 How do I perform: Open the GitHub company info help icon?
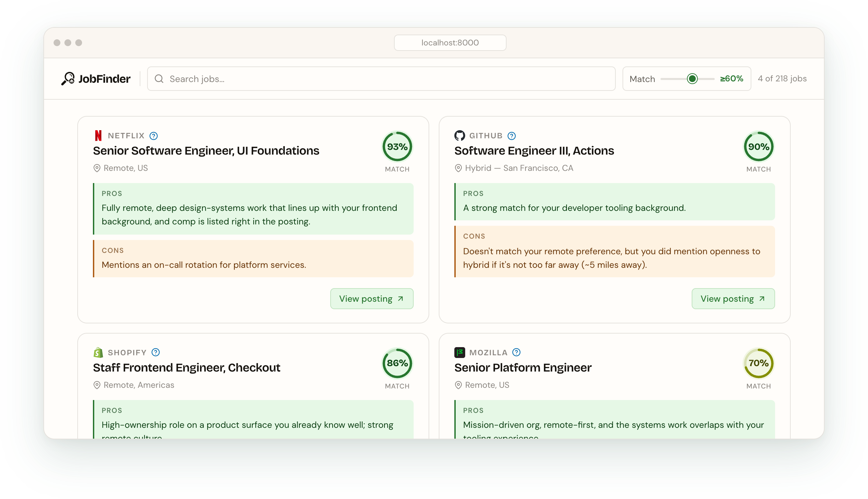click(512, 136)
